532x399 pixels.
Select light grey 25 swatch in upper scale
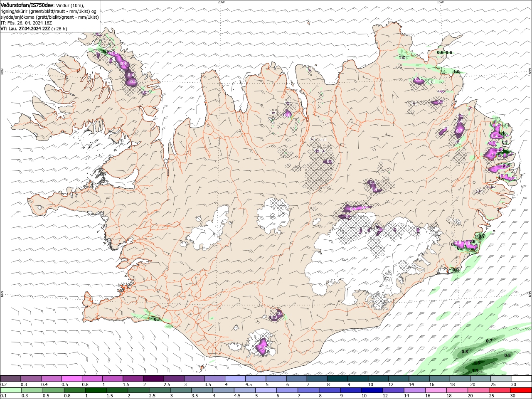pyautogui.click(x=501, y=379)
